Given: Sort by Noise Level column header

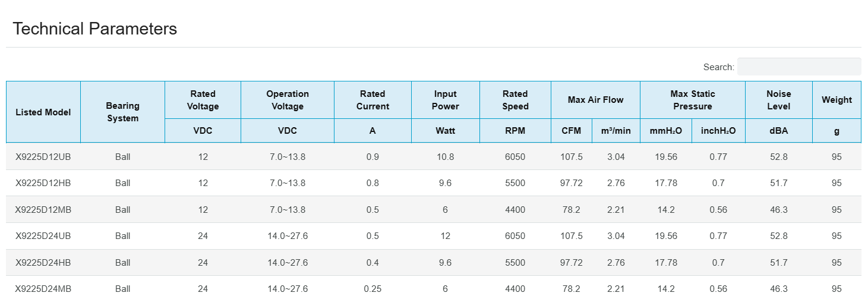Looking at the screenshot, I should pyautogui.click(x=778, y=100).
